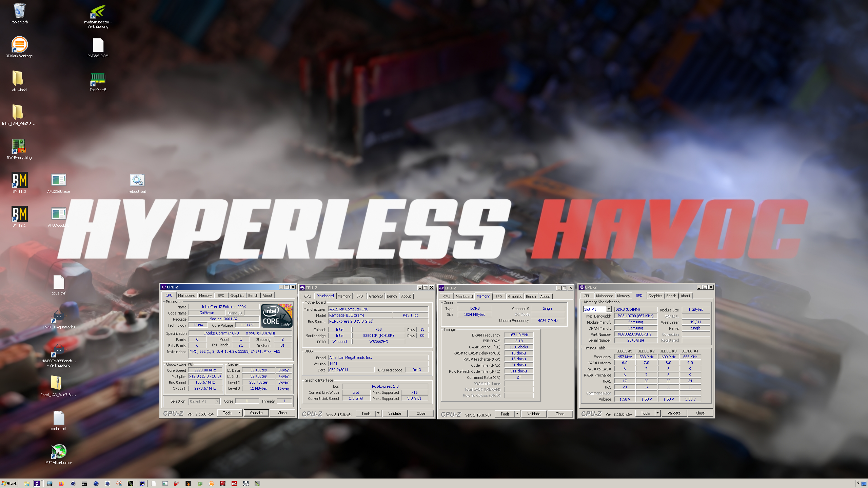Select the HWBOT Aquamark3 shortcut
This screenshot has height=488, width=868.
tap(59, 319)
